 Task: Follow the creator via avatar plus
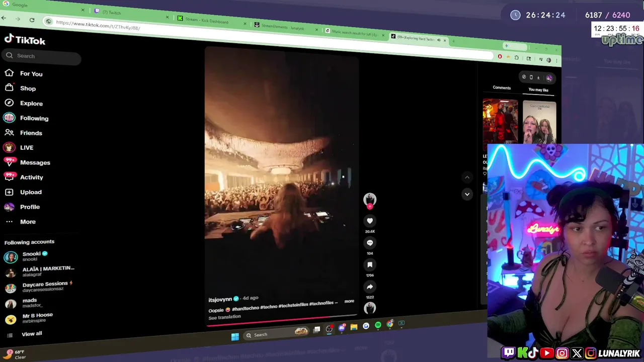[x=370, y=206]
